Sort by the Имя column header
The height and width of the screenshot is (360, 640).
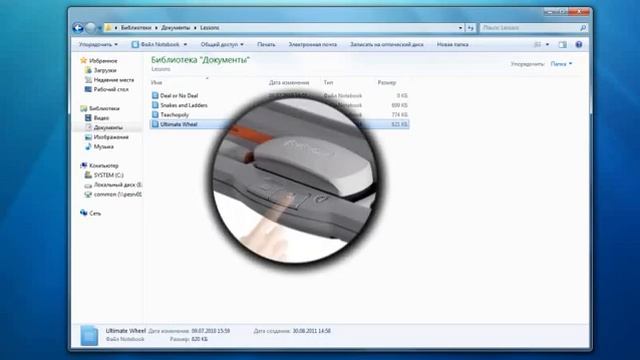tap(157, 82)
